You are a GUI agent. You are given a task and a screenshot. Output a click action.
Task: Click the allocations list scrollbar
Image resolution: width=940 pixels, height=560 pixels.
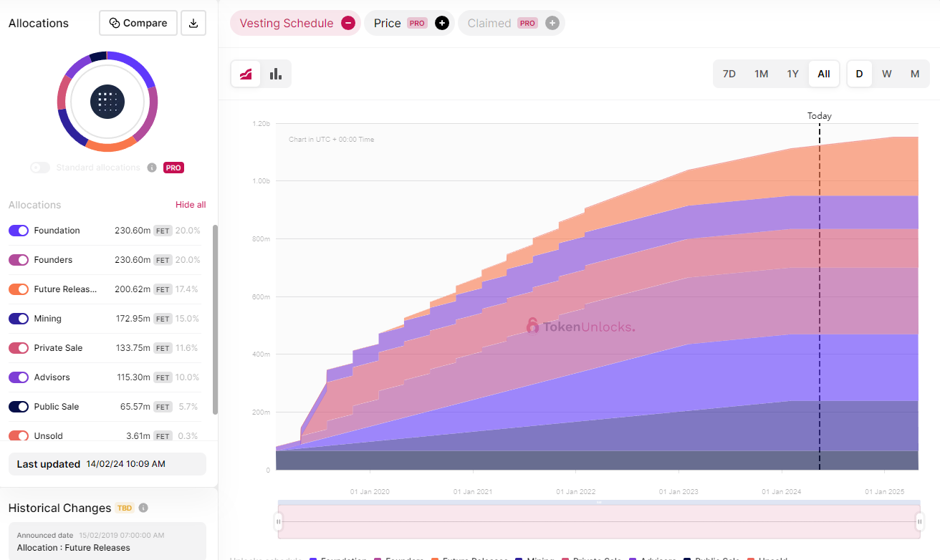tap(215, 319)
